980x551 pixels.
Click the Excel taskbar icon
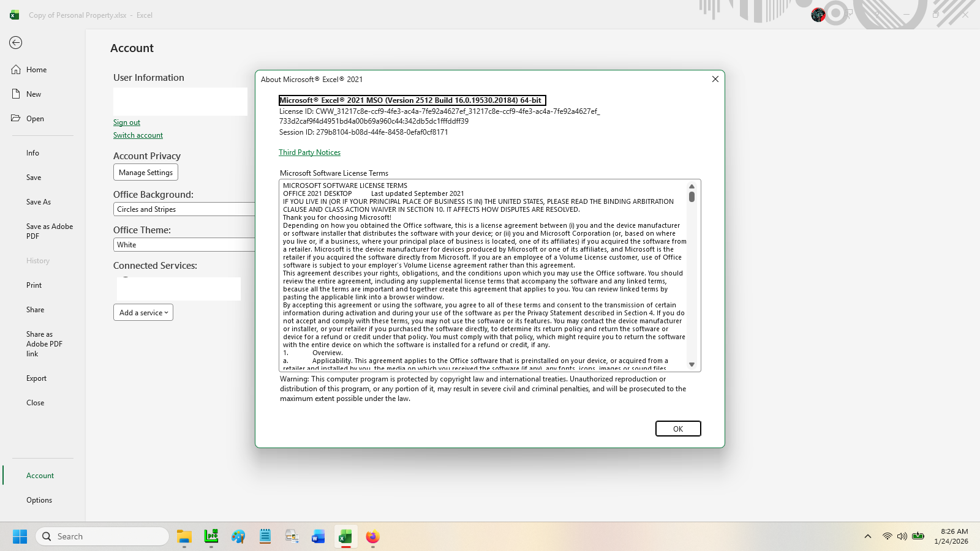(345, 537)
